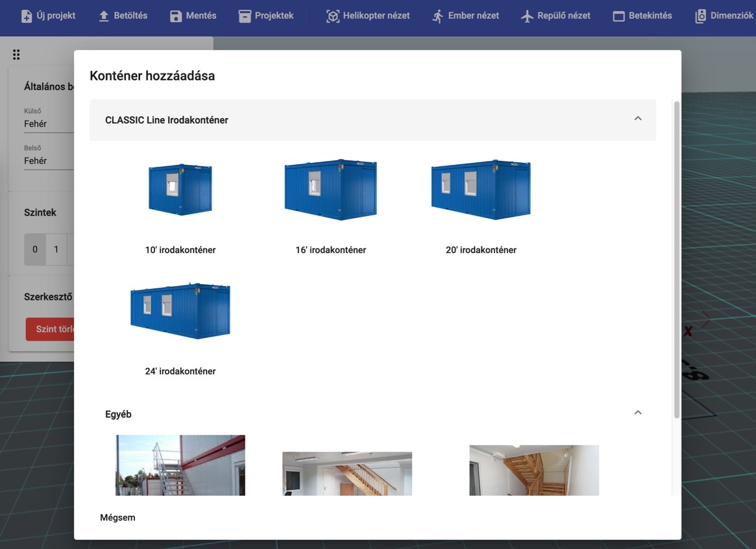
Task: Click the 10' irodakonténer caption
Action: click(180, 250)
